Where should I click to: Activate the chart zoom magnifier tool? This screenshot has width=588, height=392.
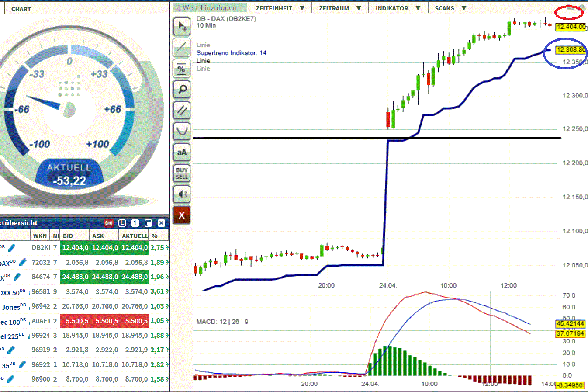181,89
